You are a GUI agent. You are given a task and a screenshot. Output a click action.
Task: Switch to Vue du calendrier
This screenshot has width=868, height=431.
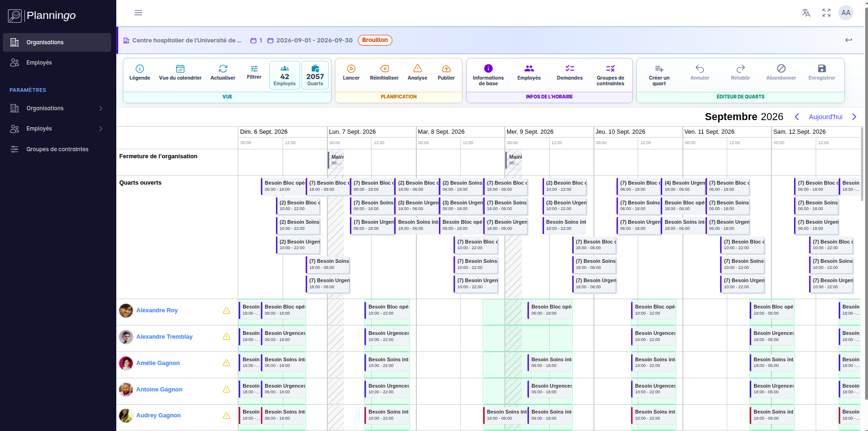180,73
